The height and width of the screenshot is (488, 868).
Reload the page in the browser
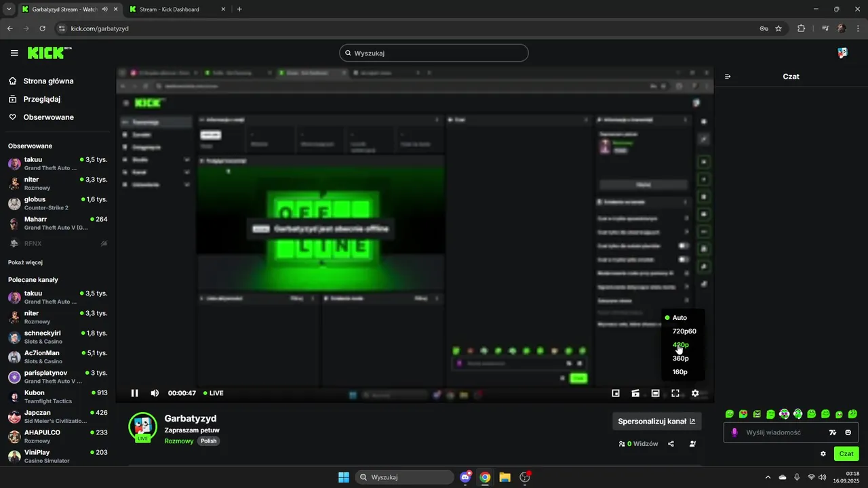coord(42,28)
